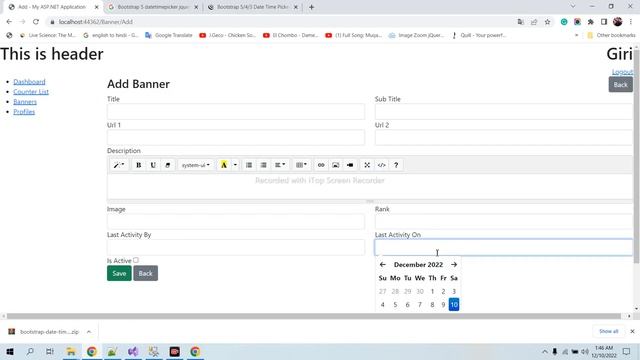This screenshot has width=640, height=360.
Task: Open the Counter List link
Action: 31,92
